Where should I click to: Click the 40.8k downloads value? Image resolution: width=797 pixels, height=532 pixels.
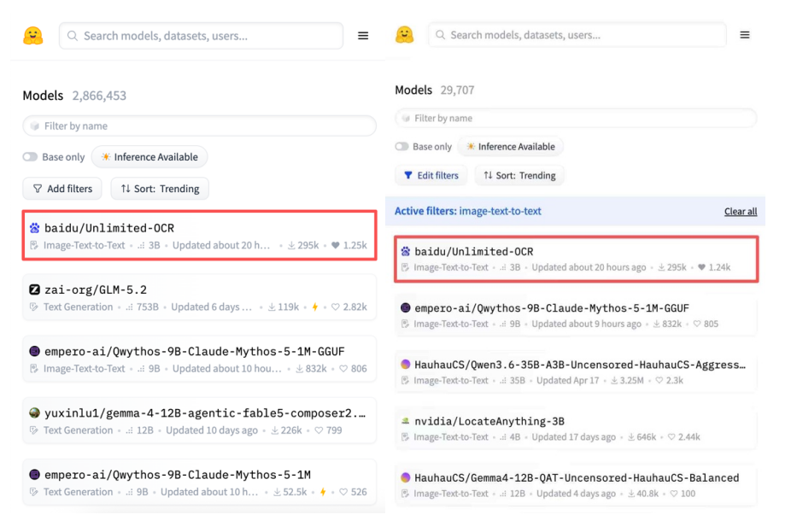pos(648,494)
